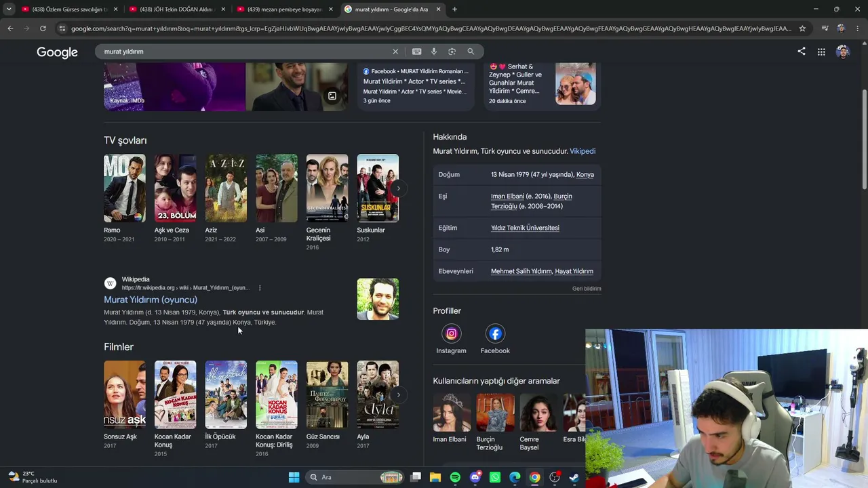Screen dimensions: 868x488
Task: Start voice search with the microphone
Action: [x=434, y=52]
